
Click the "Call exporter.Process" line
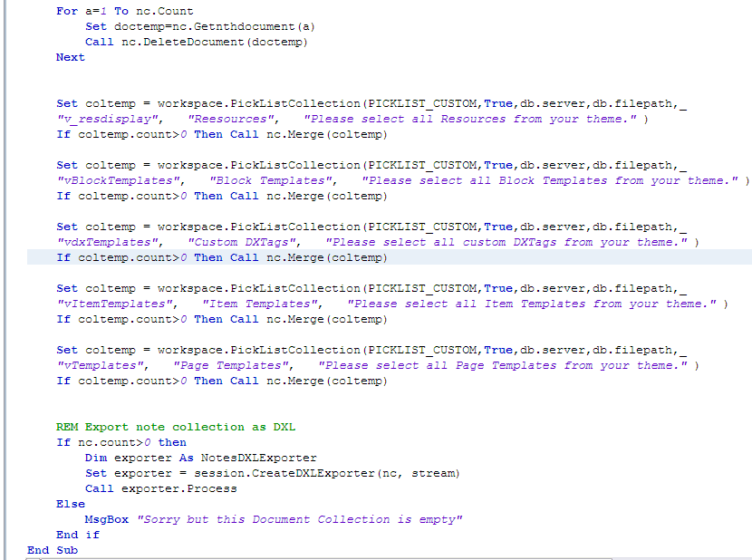(x=161, y=488)
